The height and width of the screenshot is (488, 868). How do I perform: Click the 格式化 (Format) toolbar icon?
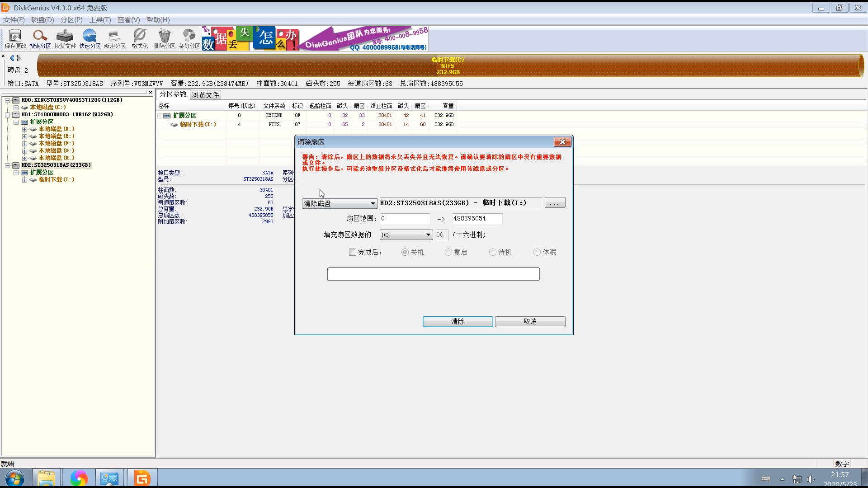pyautogui.click(x=140, y=38)
